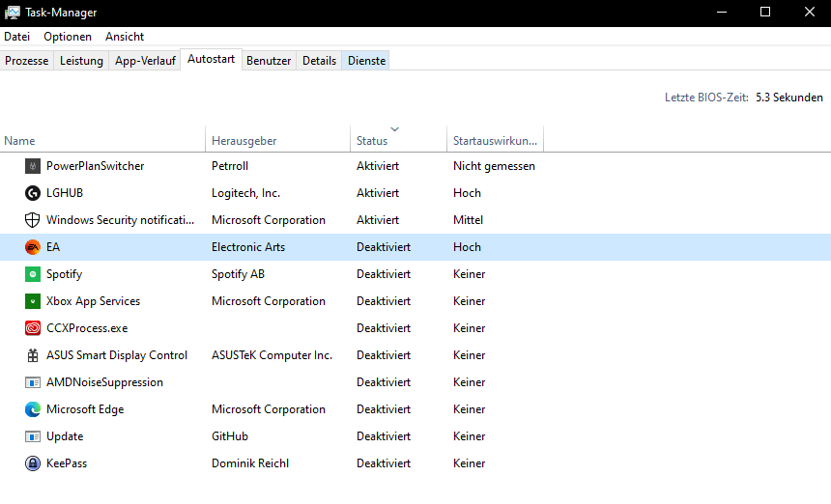831x504 pixels.
Task: Click the EA app icon
Action: [x=32, y=247]
